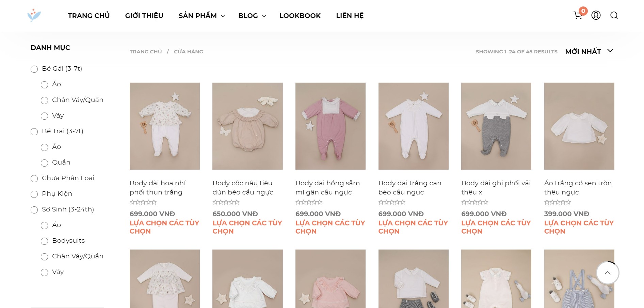Screen dimensions: 644x308
Task: Expand the BLOG menu chevron
Action: click(x=264, y=16)
